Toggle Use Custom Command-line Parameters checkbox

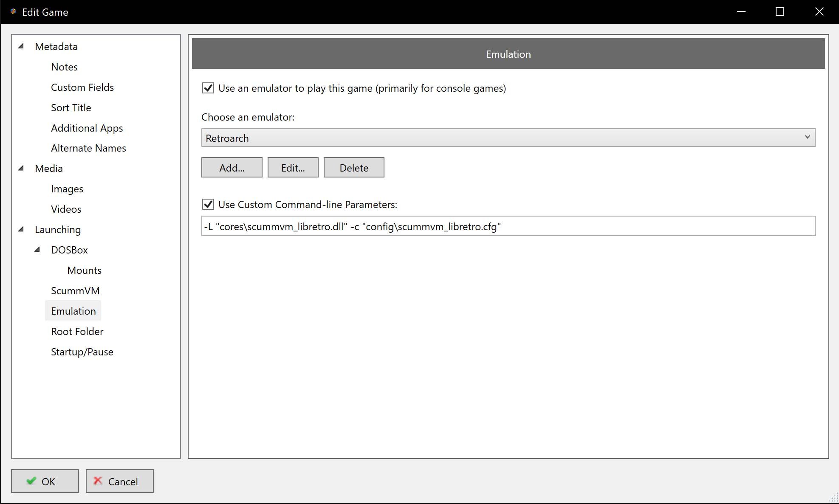(x=208, y=204)
